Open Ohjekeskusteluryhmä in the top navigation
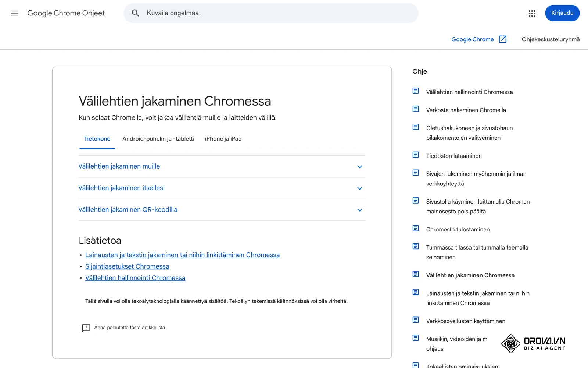Image resolution: width=588 pixels, height=368 pixels. point(551,39)
